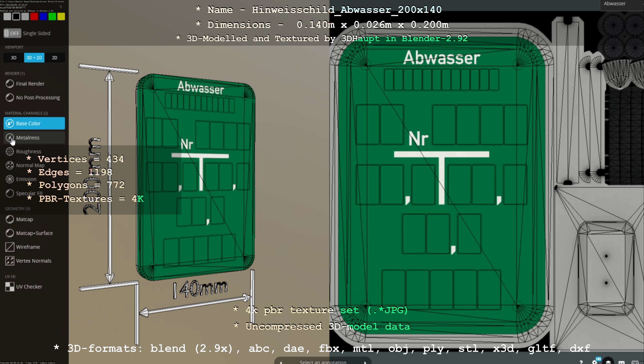Switch viewport to 3D + 2D
The height and width of the screenshot is (364, 644).
(34, 58)
